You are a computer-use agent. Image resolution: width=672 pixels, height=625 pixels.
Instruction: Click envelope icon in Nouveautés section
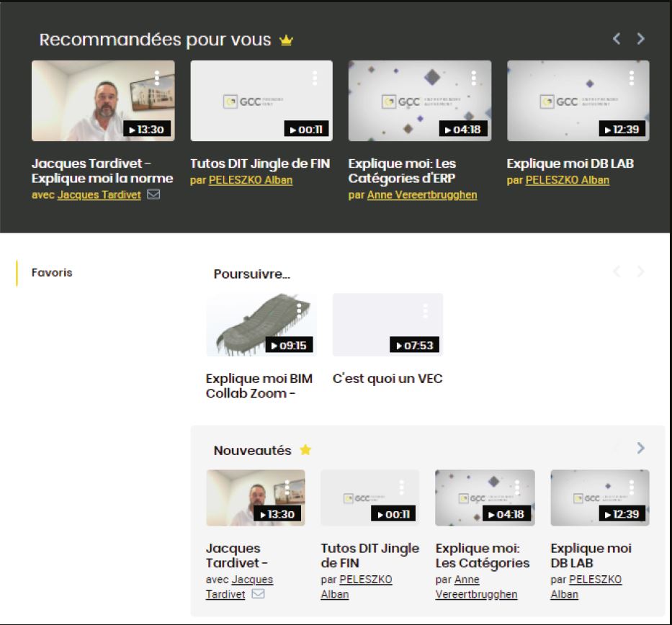(x=258, y=594)
